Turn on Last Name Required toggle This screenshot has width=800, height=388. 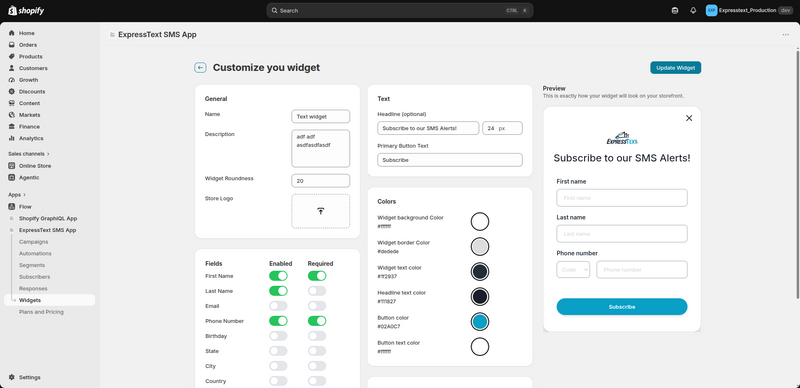[x=317, y=291]
